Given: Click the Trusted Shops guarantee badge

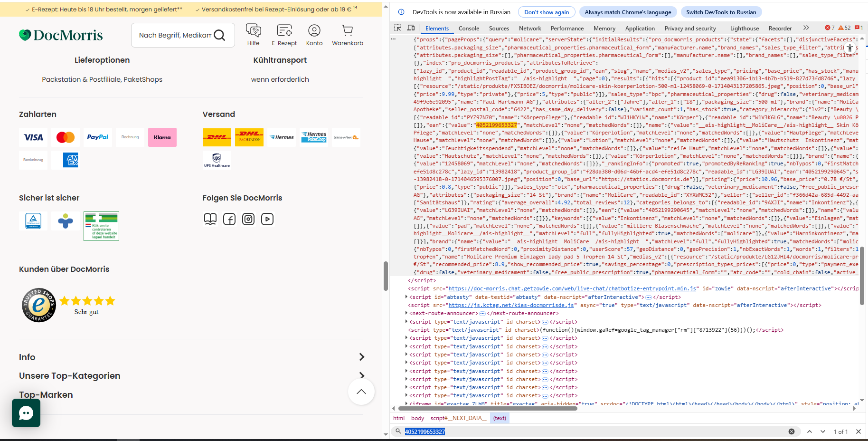Looking at the screenshot, I should pos(39,305).
